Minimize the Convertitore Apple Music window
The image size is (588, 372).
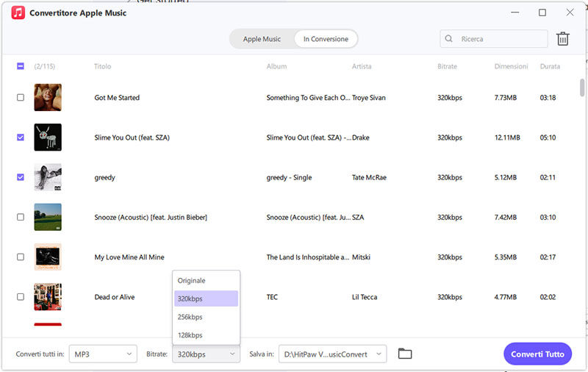[x=515, y=12]
